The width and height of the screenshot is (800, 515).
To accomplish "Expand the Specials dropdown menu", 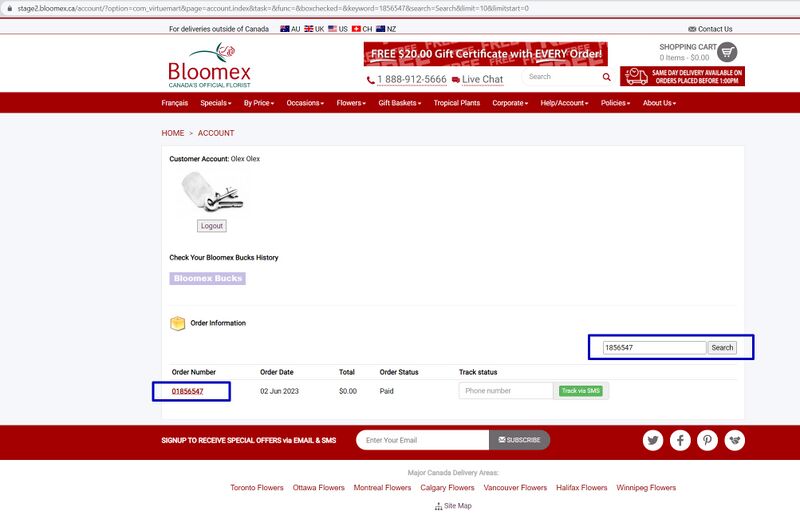I will click(216, 103).
